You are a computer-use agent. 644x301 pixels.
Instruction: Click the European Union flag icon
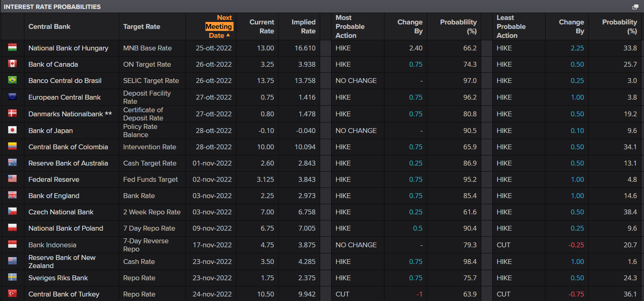coord(13,97)
